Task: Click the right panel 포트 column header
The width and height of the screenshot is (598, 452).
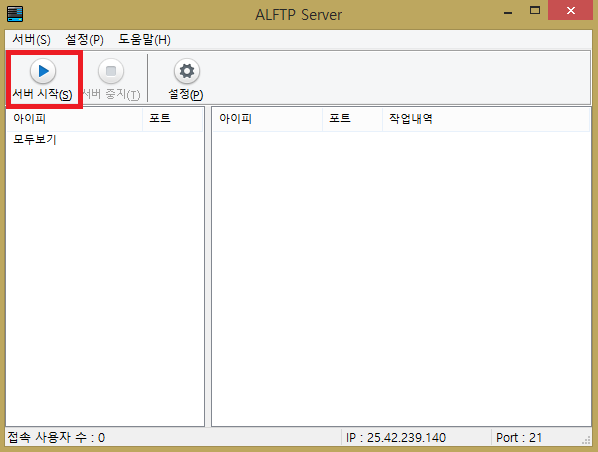Action: point(352,119)
